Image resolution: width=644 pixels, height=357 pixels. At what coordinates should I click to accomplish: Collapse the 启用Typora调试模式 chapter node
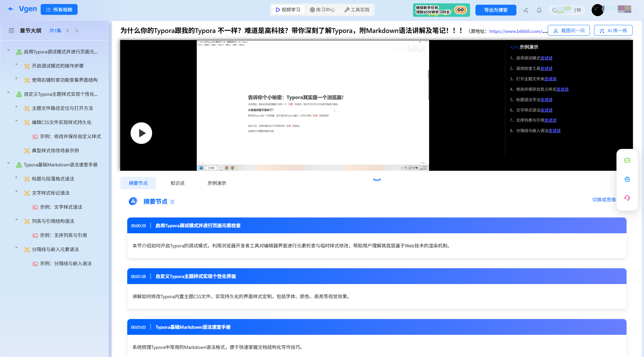point(8,50)
